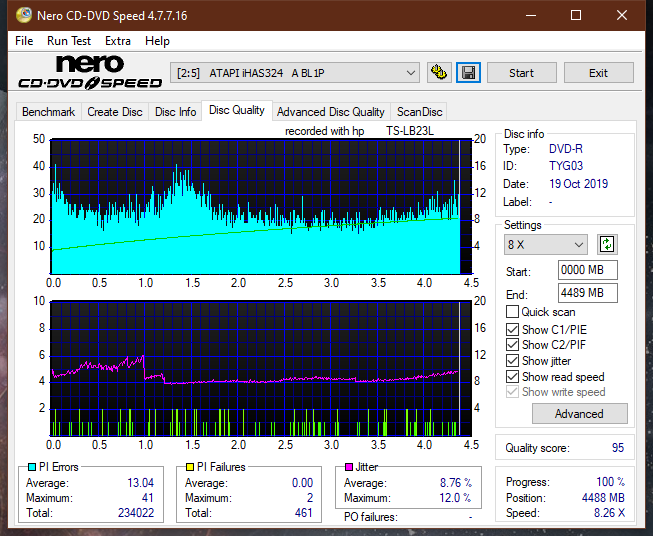
Task: Click the PO failures label
Action: coord(371,517)
